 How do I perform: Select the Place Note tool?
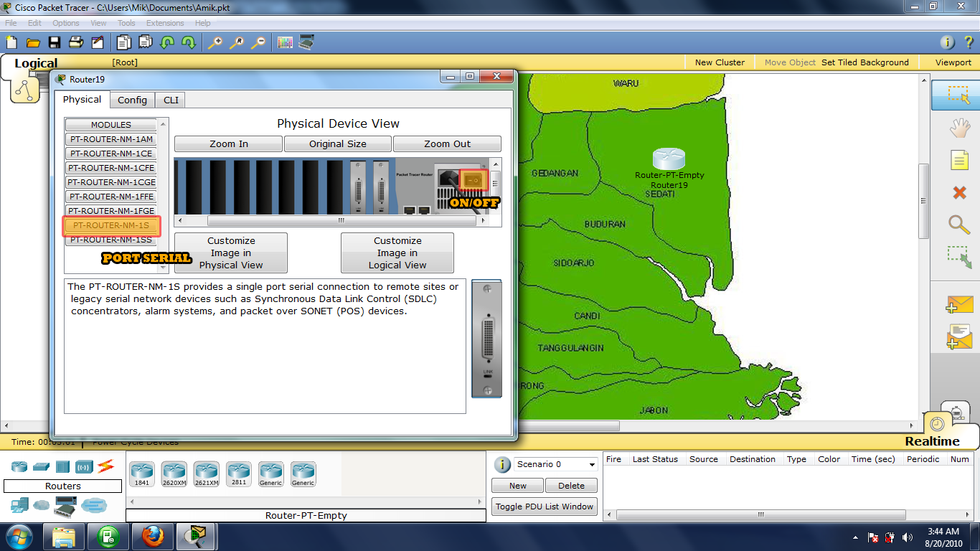(x=959, y=160)
